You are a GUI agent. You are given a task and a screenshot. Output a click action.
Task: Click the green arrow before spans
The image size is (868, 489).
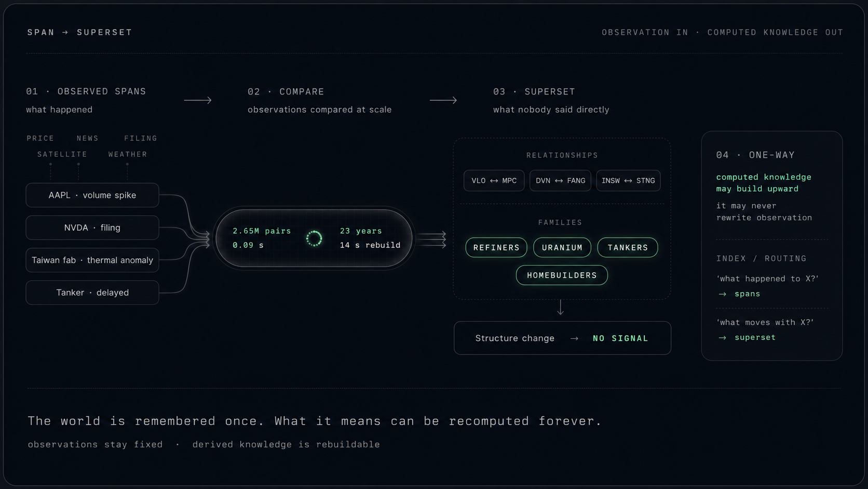pyautogui.click(x=722, y=294)
